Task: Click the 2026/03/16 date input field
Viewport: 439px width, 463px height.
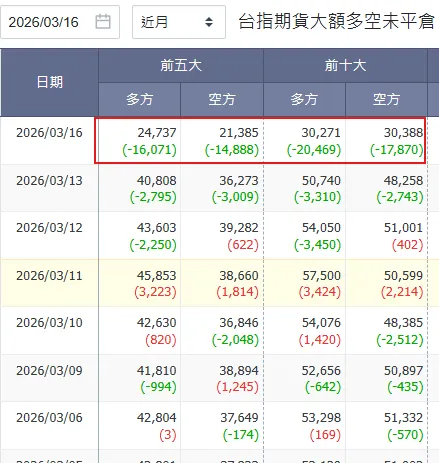Action: [60, 22]
